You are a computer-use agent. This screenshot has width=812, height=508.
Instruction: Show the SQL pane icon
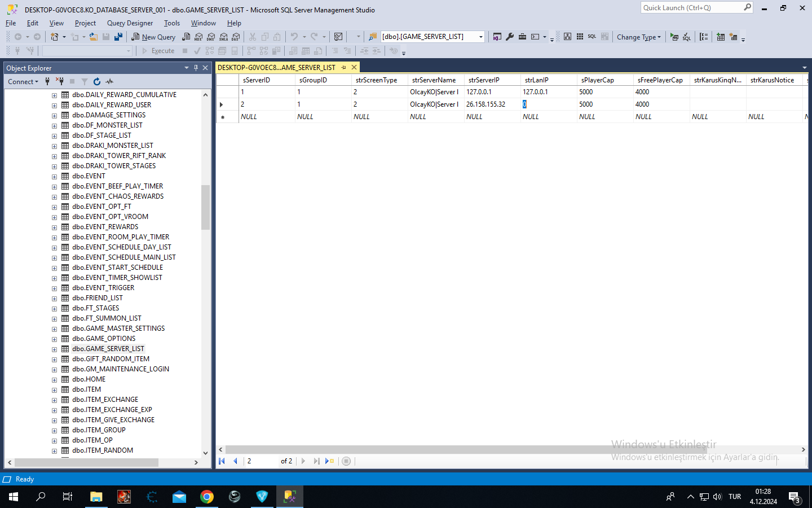coord(592,37)
